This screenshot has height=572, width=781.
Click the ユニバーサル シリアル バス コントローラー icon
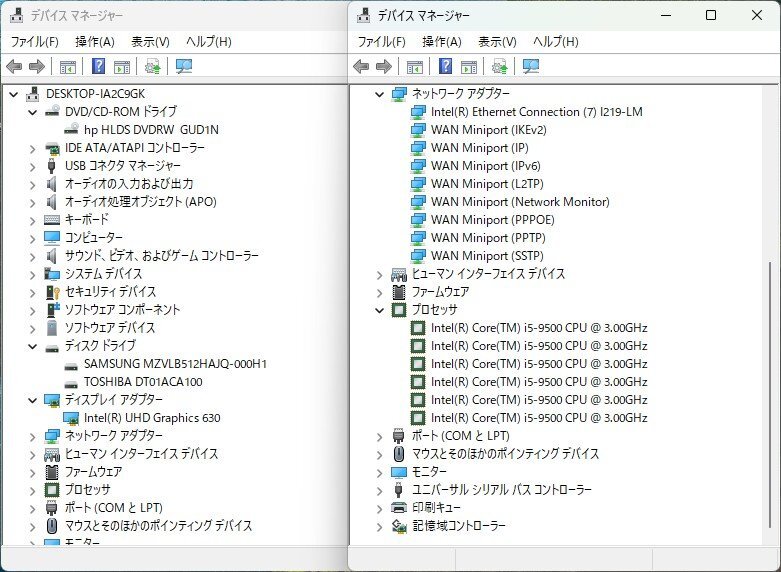pos(398,490)
